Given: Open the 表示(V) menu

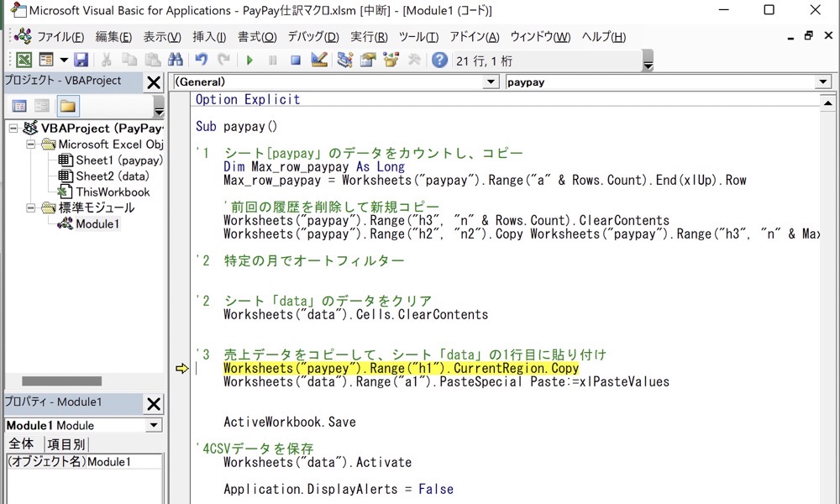Looking at the screenshot, I should [x=162, y=37].
